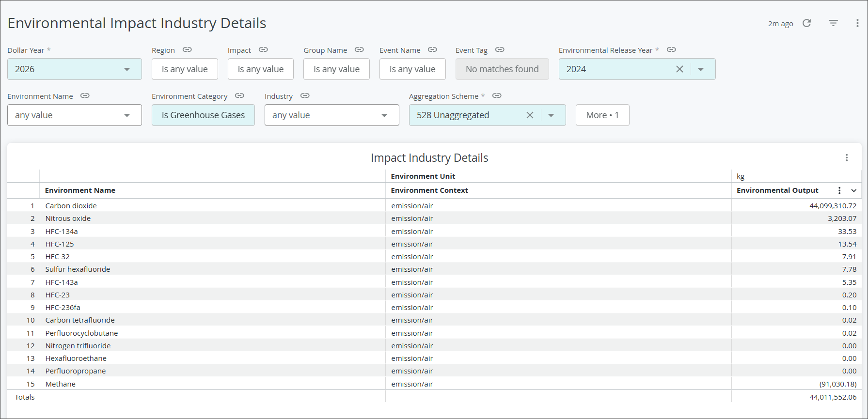The width and height of the screenshot is (868, 419).
Task: Clear the 528 Unaggregated scheme value
Action: click(530, 115)
